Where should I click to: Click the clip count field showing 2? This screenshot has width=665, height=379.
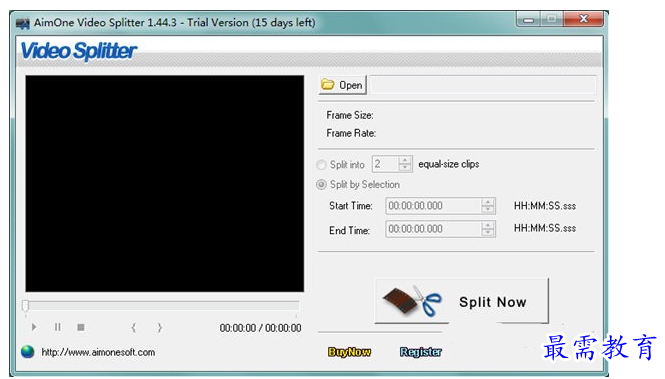[385, 164]
